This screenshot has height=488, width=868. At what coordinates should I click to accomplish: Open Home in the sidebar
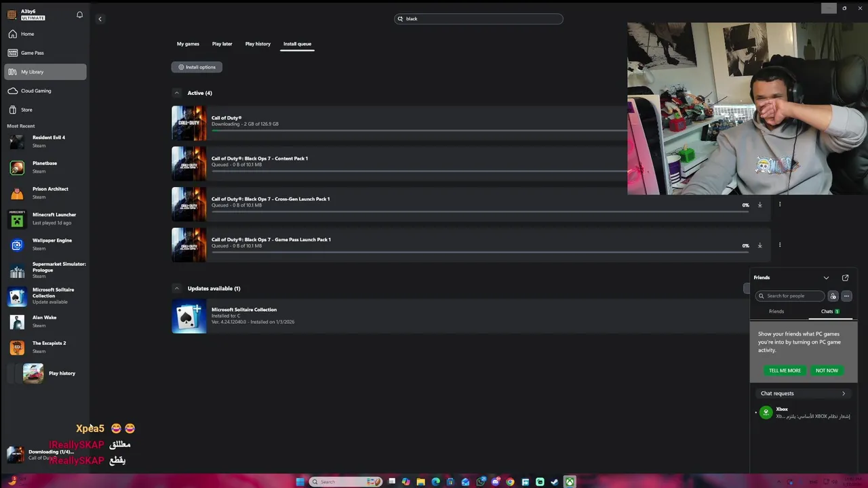(45, 34)
